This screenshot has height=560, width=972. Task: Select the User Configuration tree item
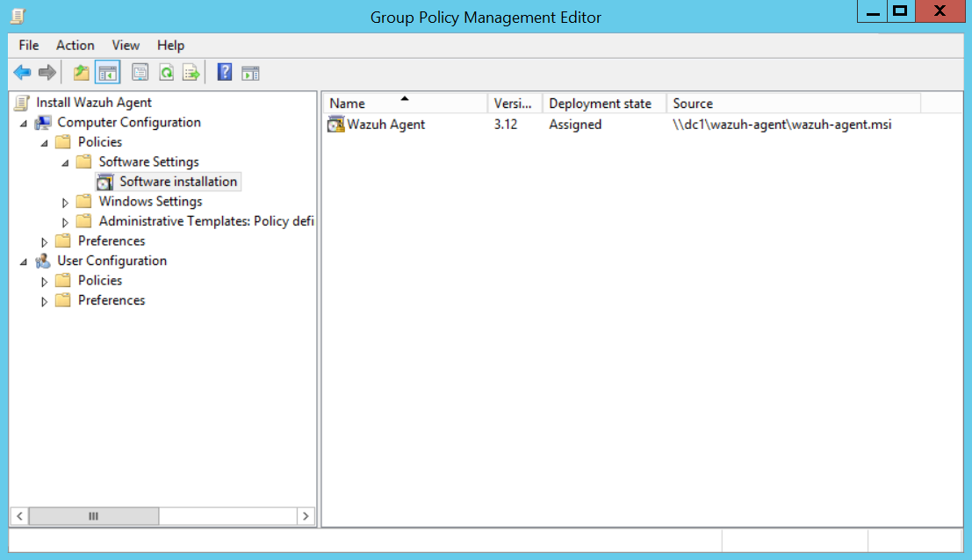click(x=112, y=261)
